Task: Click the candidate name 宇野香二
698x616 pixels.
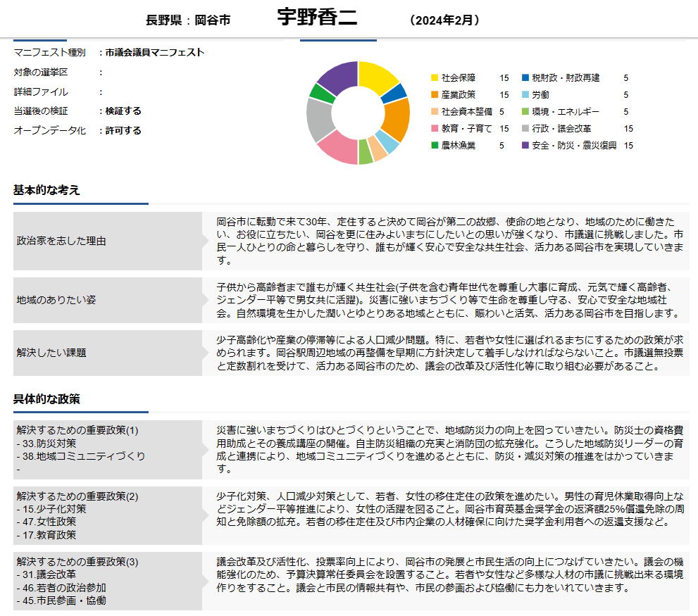Action: [x=317, y=18]
